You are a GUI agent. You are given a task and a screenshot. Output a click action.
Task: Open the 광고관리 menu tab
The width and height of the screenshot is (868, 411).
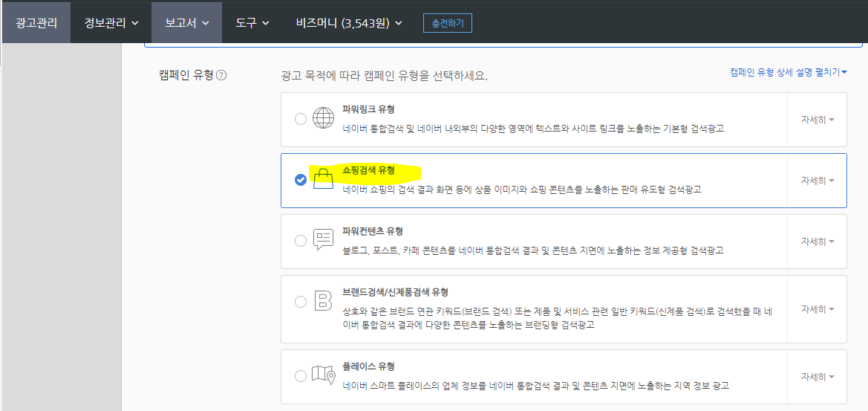(36, 23)
